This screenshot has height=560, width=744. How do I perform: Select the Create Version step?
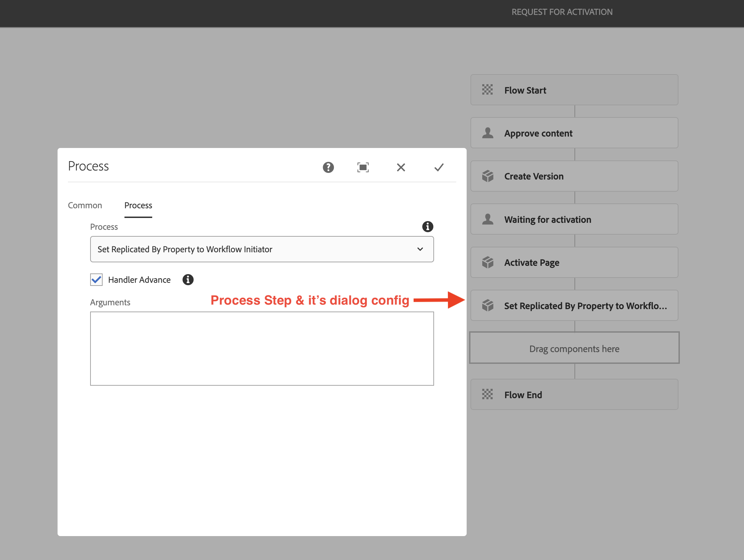pos(574,176)
